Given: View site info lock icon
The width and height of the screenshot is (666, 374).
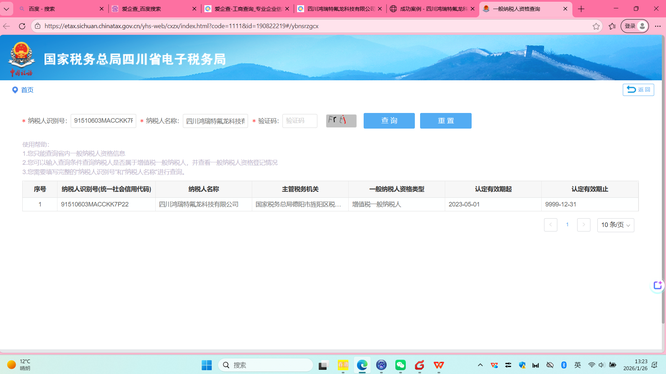Looking at the screenshot, I should (x=38, y=26).
